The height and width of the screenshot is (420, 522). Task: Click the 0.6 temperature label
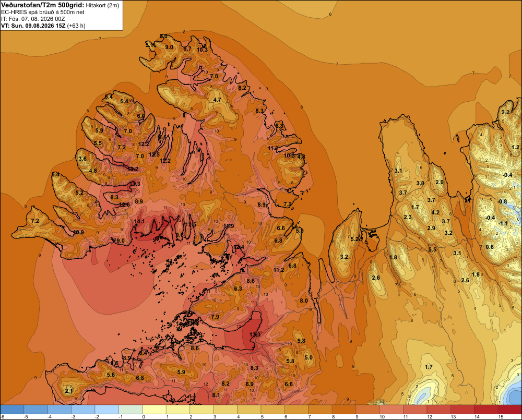point(490,247)
